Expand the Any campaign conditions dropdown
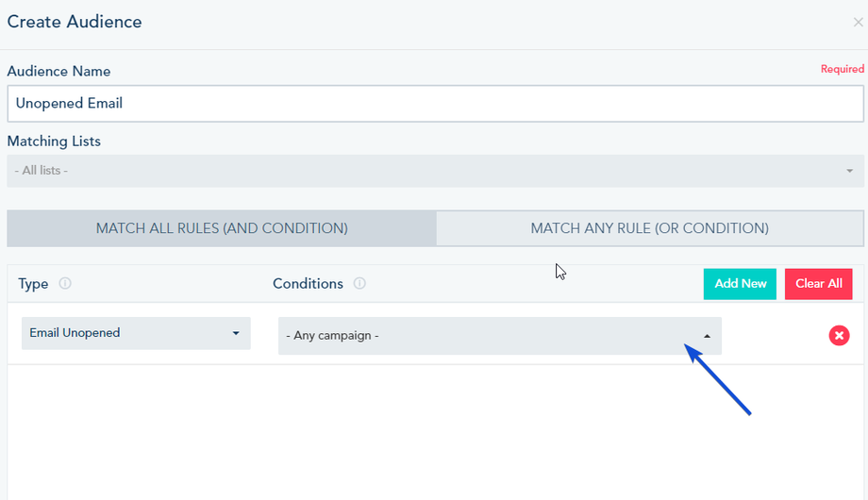 [499, 336]
